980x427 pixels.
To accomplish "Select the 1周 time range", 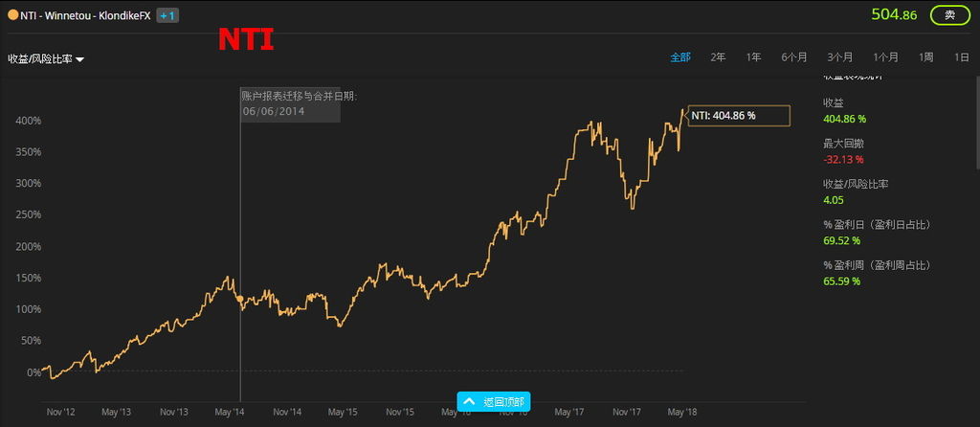I will click(925, 57).
